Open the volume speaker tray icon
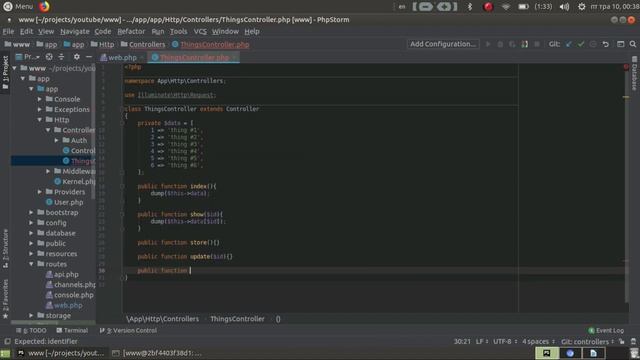This screenshot has height=360, width=640. (564, 7)
